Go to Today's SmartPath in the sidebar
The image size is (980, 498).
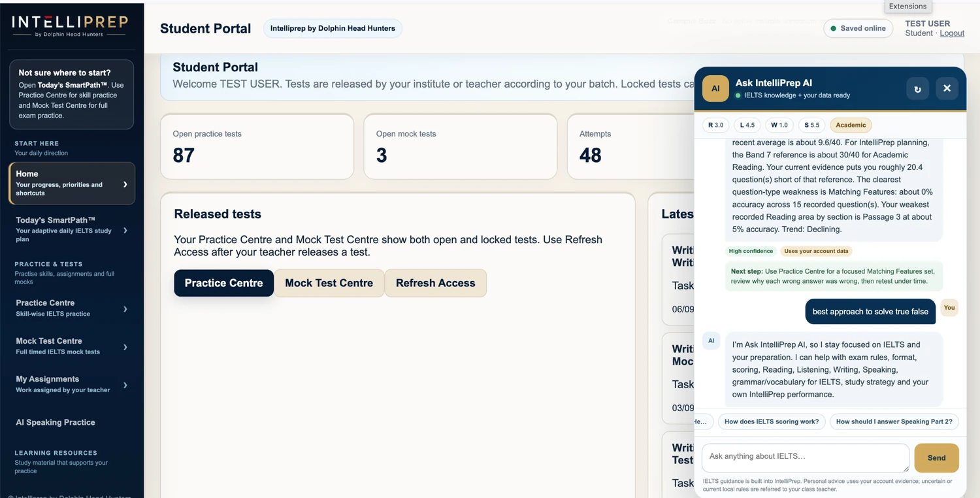(x=72, y=229)
